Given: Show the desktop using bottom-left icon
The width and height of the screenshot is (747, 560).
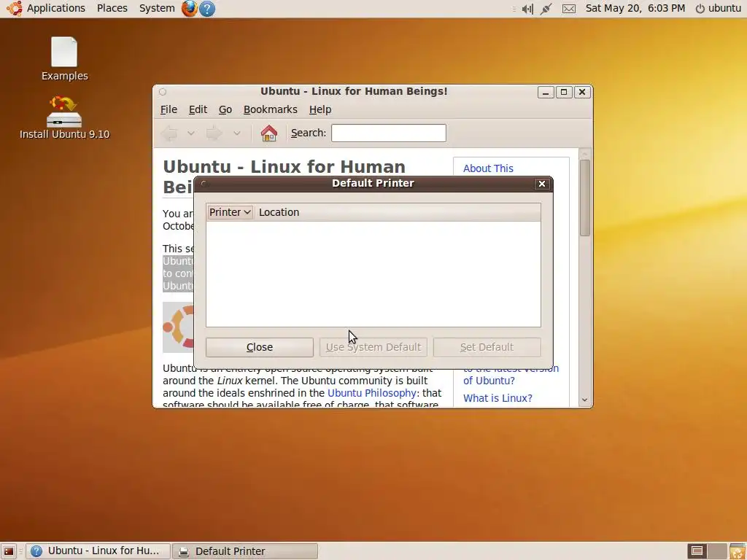Looking at the screenshot, I should [9, 551].
